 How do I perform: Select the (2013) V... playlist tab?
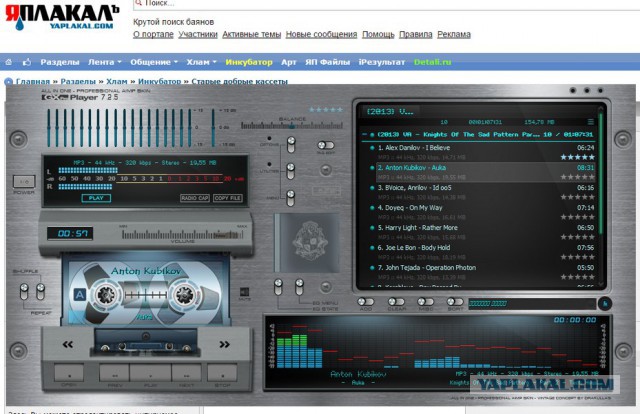click(390, 111)
